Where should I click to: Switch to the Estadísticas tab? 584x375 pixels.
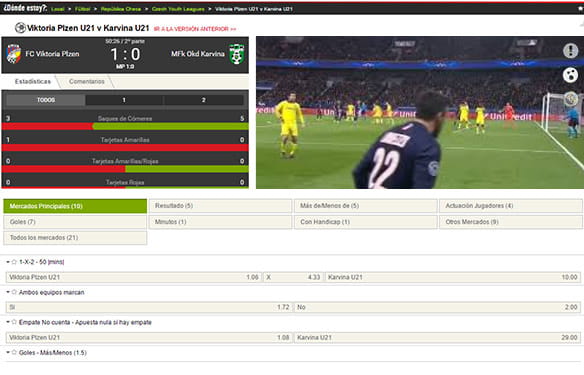(x=32, y=81)
